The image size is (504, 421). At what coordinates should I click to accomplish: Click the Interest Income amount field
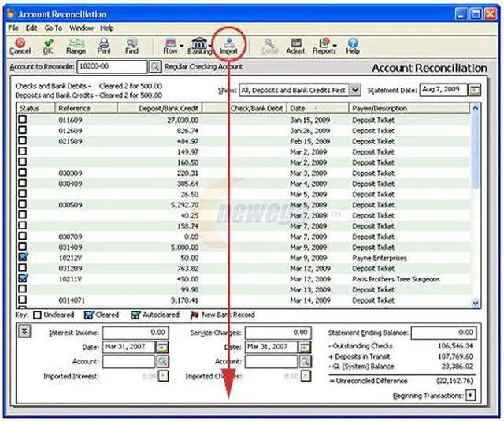pyautogui.click(x=135, y=333)
